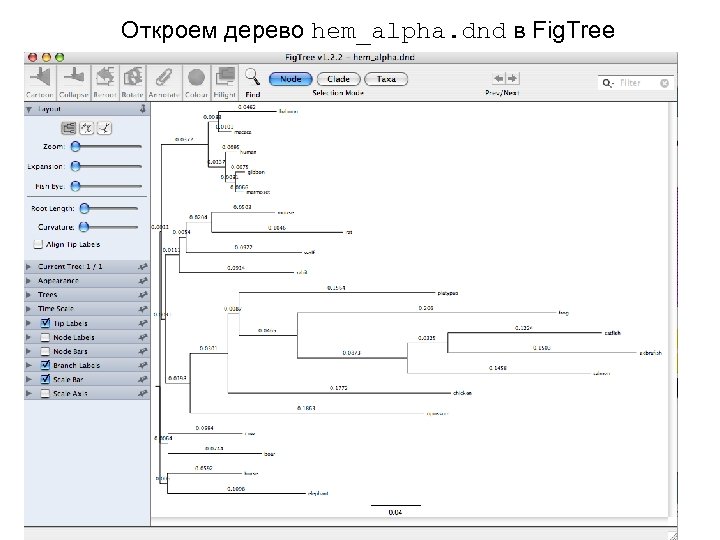Select the radial tree layout icon
720x540 pixels.
click(x=104, y=128)
